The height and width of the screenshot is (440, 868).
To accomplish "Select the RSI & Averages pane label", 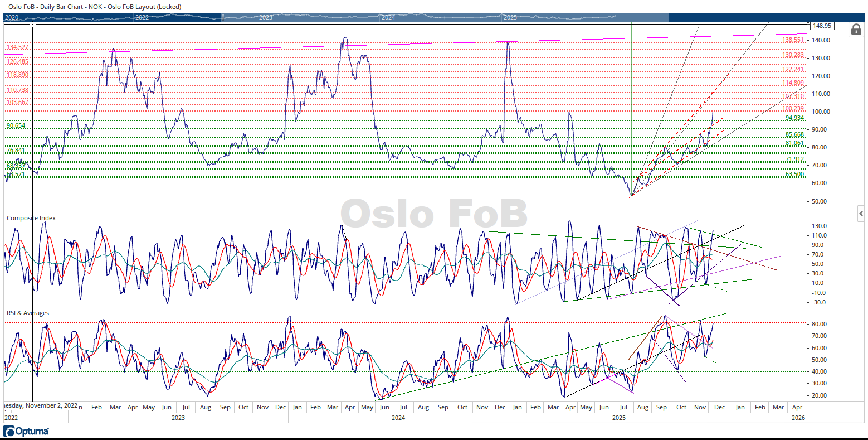I will click(x=28, y=313).
